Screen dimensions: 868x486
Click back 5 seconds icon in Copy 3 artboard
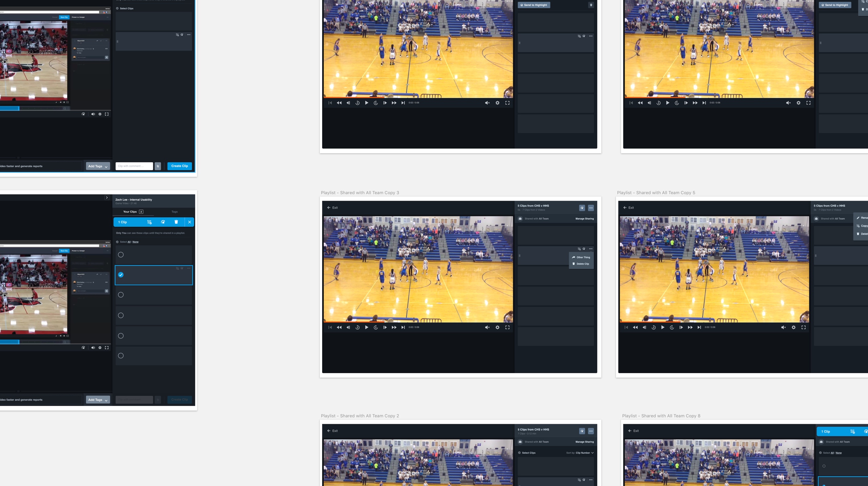click(x=357, y=327)
